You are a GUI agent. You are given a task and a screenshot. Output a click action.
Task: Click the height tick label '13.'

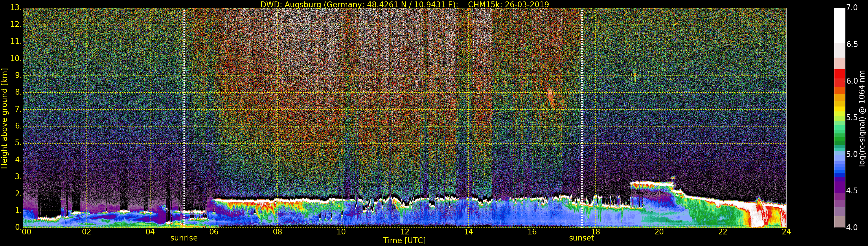16,8
